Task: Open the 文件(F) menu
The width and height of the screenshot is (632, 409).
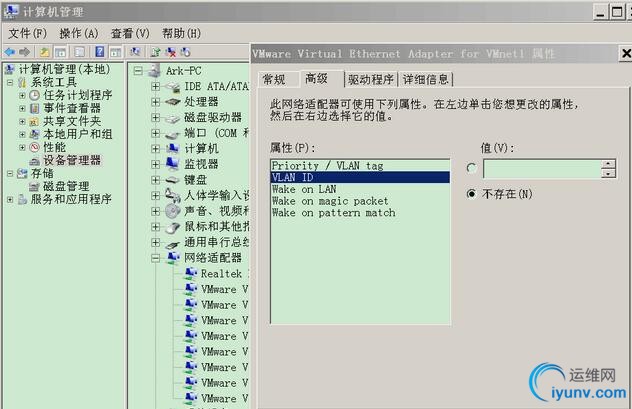Action: tap(27, 33)
